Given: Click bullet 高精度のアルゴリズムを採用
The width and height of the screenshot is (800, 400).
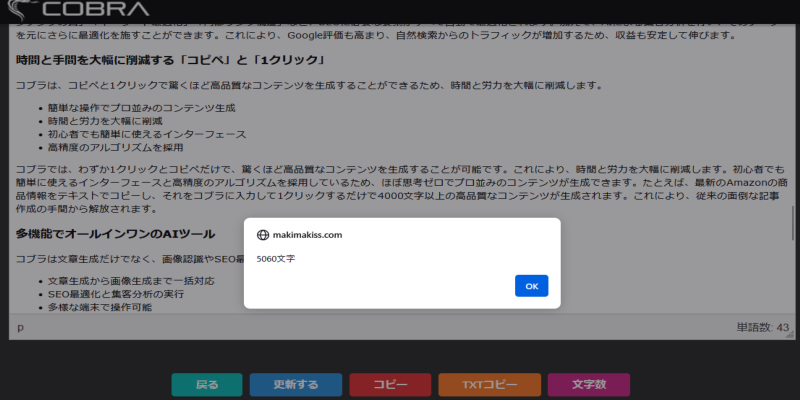Looking at the screenshot, I should (x=116, y=148).
